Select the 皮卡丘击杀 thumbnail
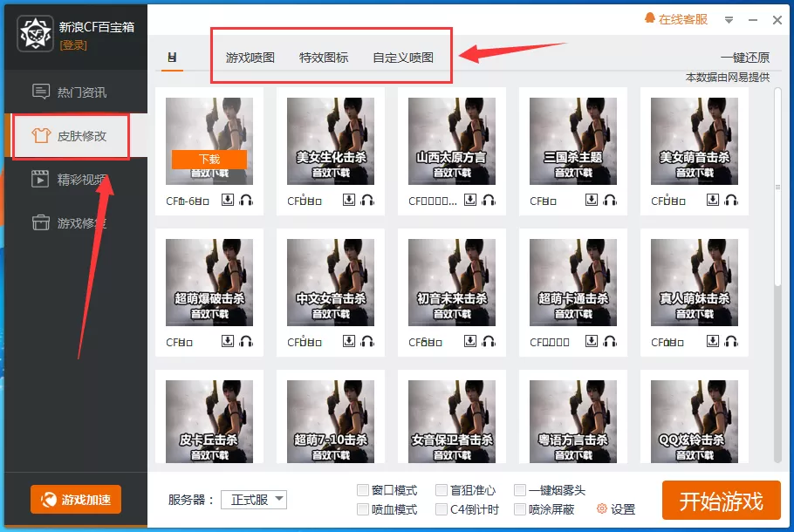The height and width of the screenshot is (532, 794). point(209,421)
